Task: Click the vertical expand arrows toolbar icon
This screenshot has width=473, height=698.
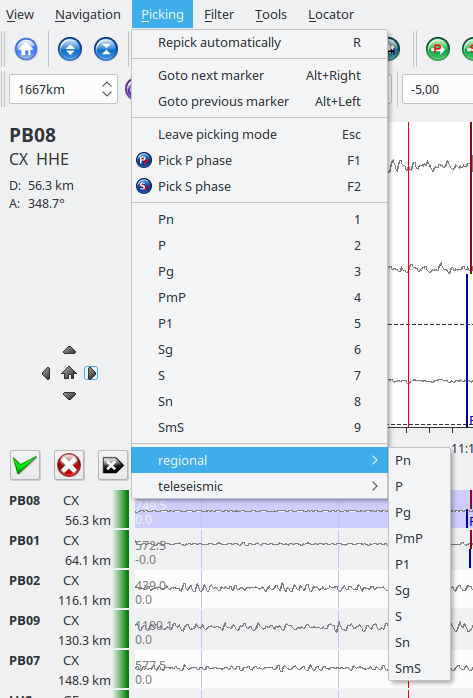Action: coord(70,49)
